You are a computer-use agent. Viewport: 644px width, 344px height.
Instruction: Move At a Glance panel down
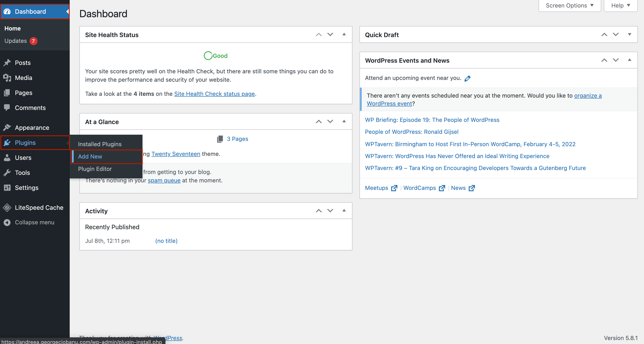coord(330,122)
